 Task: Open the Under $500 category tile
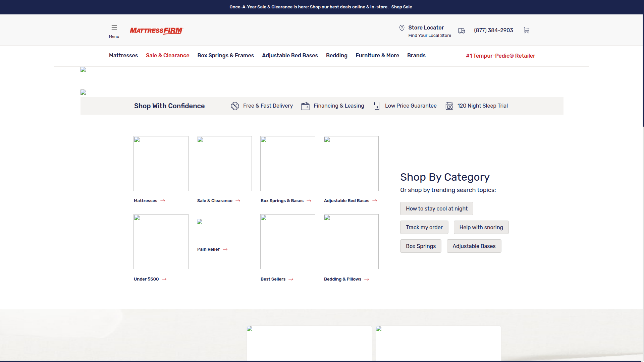pyautogui.click(x=161, y=242)
